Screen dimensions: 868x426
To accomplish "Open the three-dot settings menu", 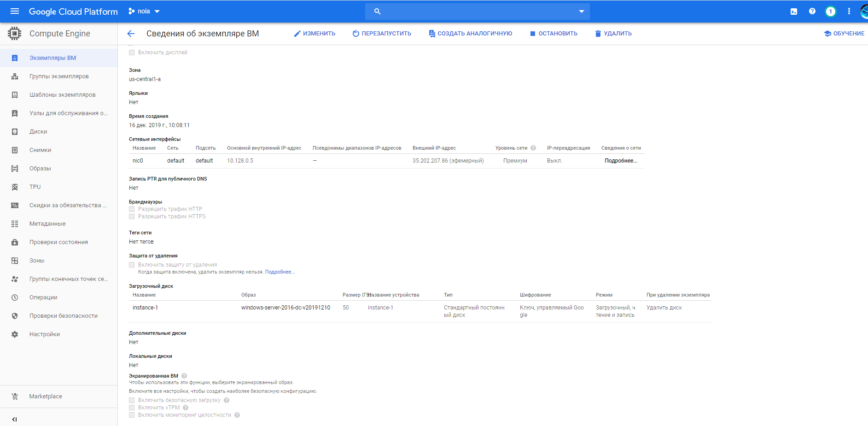I will tap(849, 11).
